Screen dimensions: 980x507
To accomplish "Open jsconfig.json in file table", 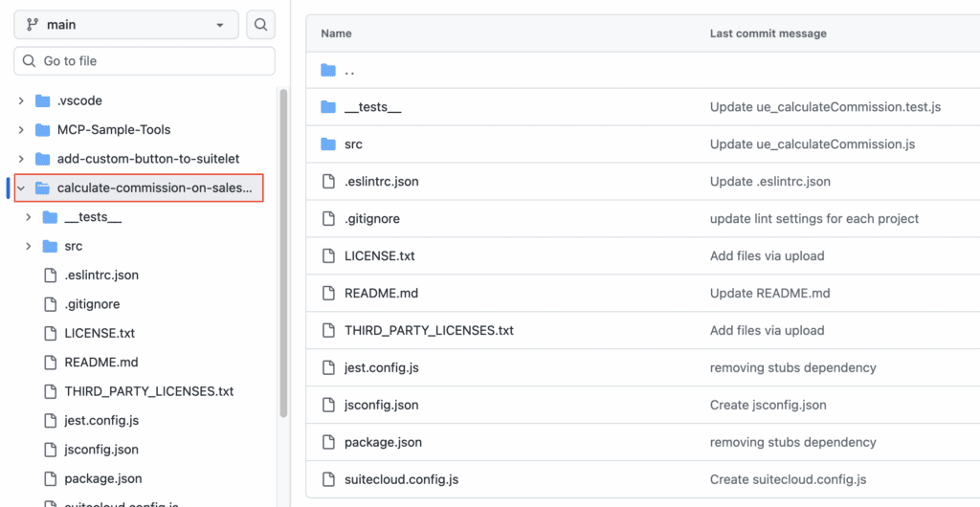I will [x=381, y=405].
